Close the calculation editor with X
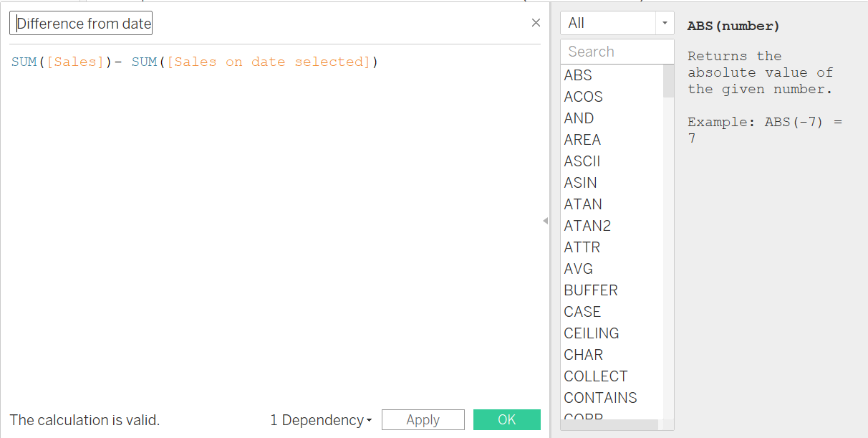This screenshot has width=868, height=438. pos(536,23)
